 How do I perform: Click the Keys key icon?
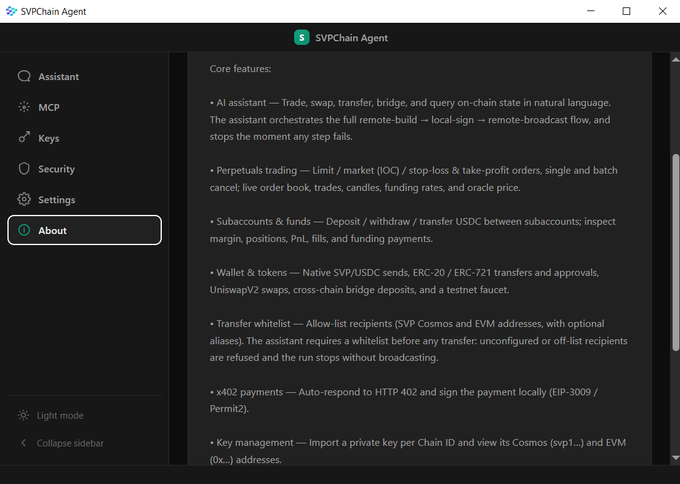coord(24,138)
